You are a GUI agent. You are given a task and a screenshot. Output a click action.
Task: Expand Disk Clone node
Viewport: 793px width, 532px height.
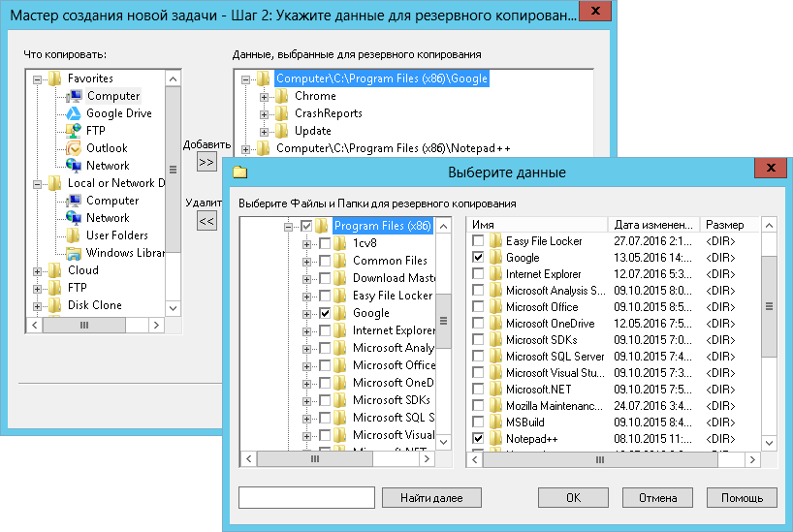(x=37, y=306)
